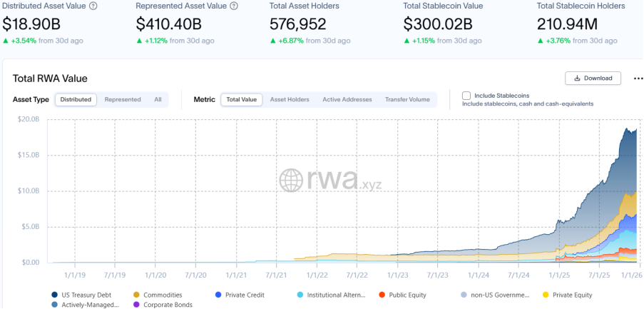Switch metric to Asset Holders

pyautogui.click(x=290, y=100)
